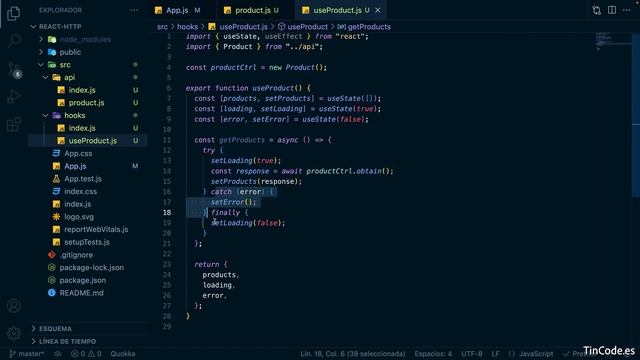
Task: Open the Source Control view icon
Action: point(15,70)
